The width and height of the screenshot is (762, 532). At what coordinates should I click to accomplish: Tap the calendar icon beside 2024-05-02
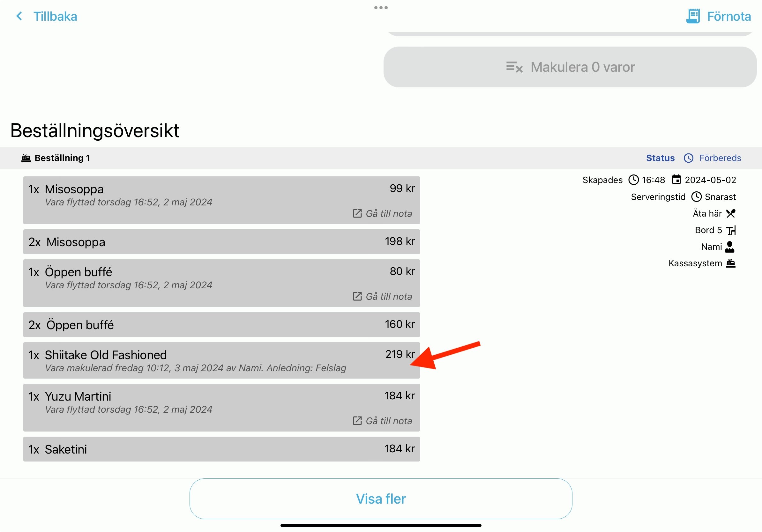click(x=676, y=180)
